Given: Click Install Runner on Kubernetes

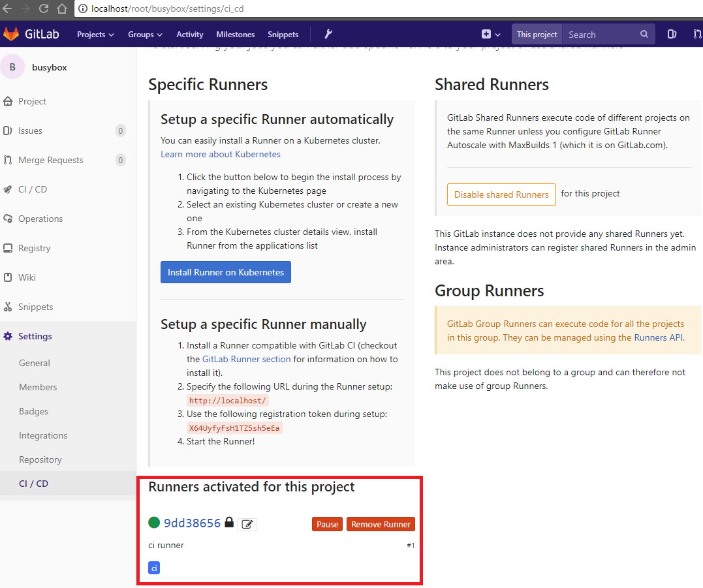Looking at the screenshot, I should point(225,272).
